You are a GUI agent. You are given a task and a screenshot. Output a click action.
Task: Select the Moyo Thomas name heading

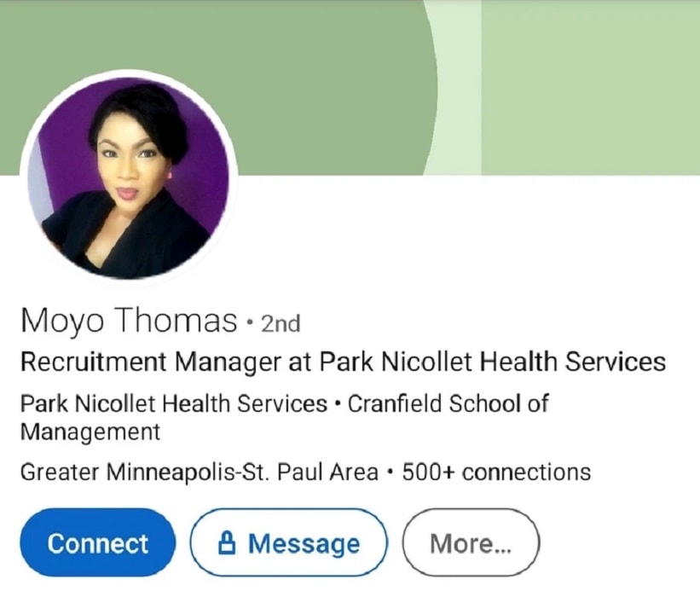[129, 320]
